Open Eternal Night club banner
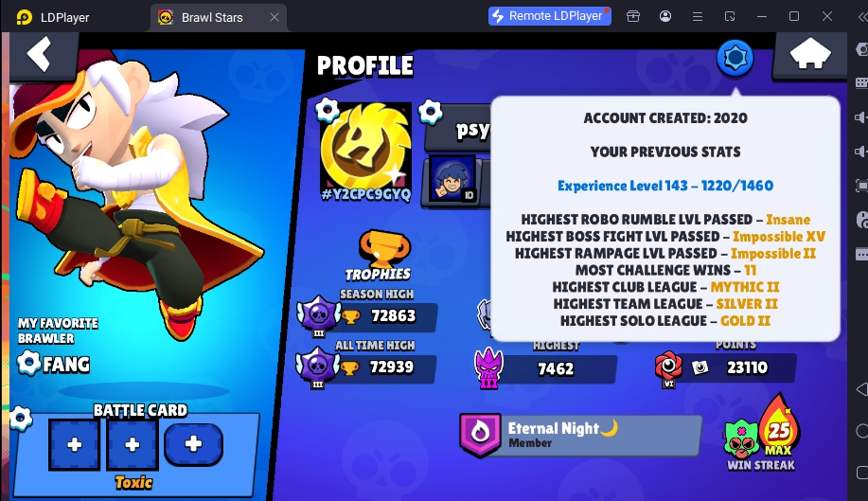The width and height of the screenshot is (868, 501). click(580, 435)
